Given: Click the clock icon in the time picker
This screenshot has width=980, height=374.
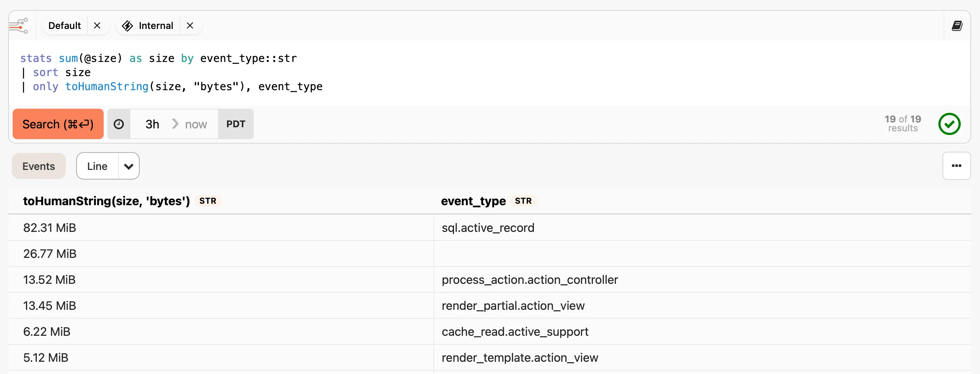Looking at the screenshot, I should pyautogui.click(x=119, y=124).
